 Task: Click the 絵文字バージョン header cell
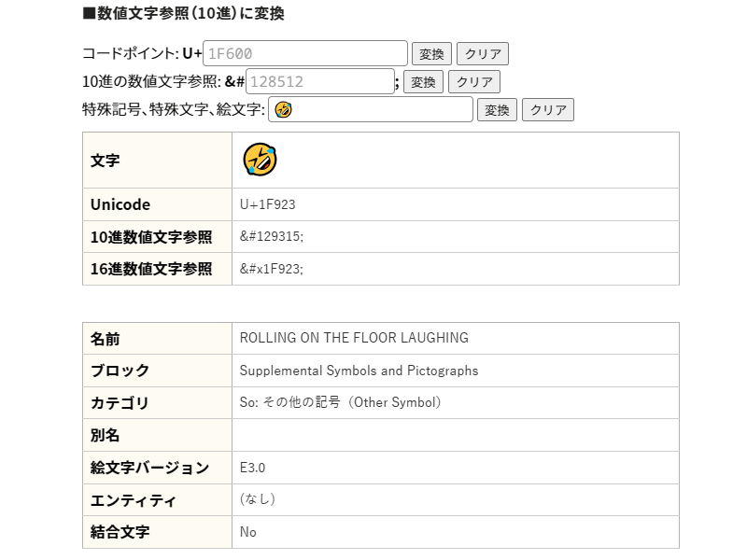pyautogui.click(x=157, y=469)
